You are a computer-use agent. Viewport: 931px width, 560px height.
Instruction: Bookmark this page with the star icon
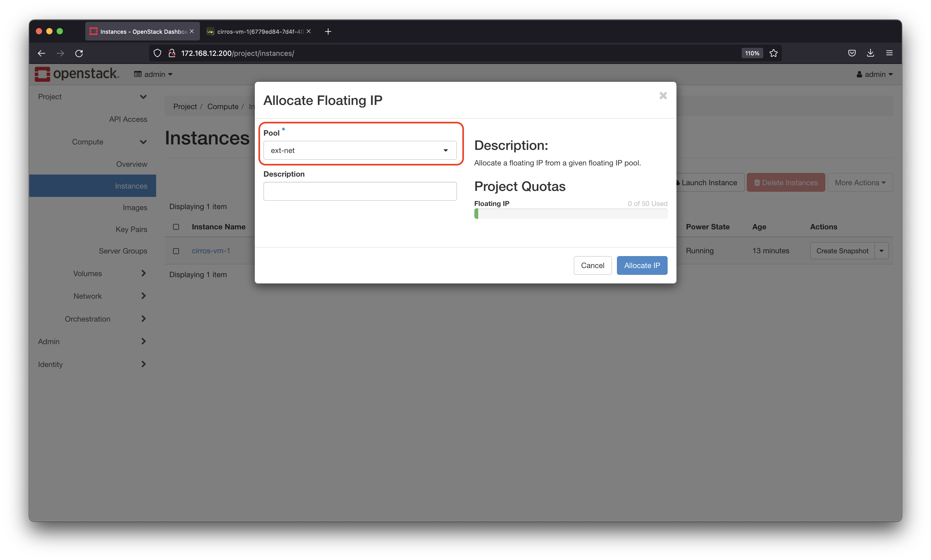774,53
